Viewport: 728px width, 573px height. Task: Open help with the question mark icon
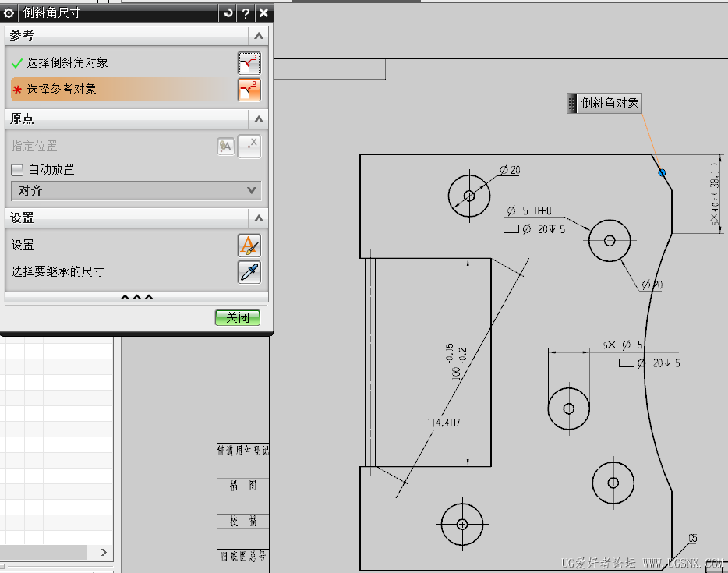click(x=246, y=13)
